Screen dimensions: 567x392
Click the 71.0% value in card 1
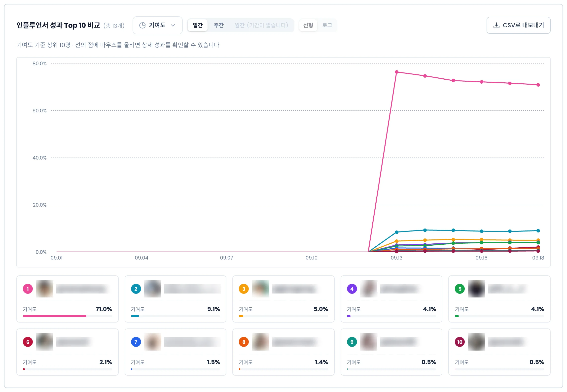coord(104,309)
